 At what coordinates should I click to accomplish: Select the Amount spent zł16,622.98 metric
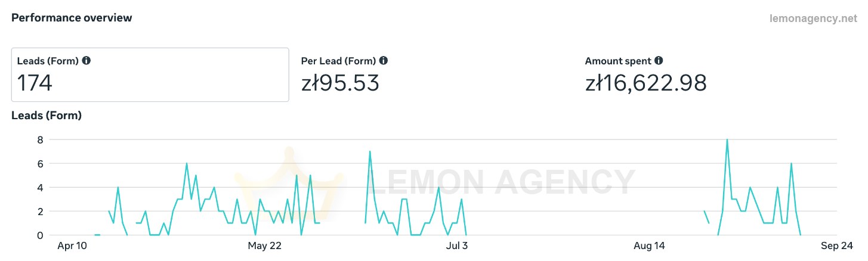[646, 83]
